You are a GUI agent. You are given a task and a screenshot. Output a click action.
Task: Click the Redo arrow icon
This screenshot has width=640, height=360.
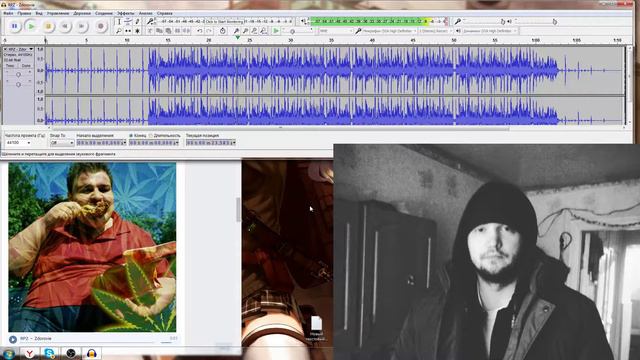pyautogui.click(x=209, y=31)
